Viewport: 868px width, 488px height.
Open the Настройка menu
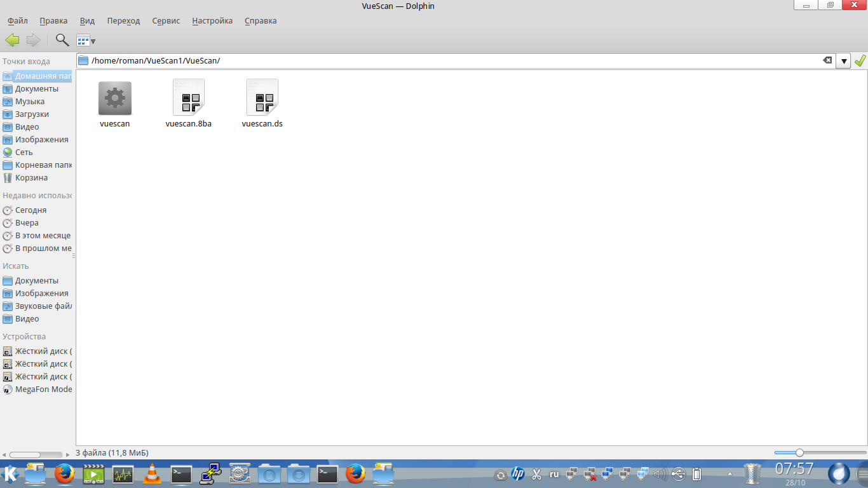pyautogui.click(x=212, y=20)
